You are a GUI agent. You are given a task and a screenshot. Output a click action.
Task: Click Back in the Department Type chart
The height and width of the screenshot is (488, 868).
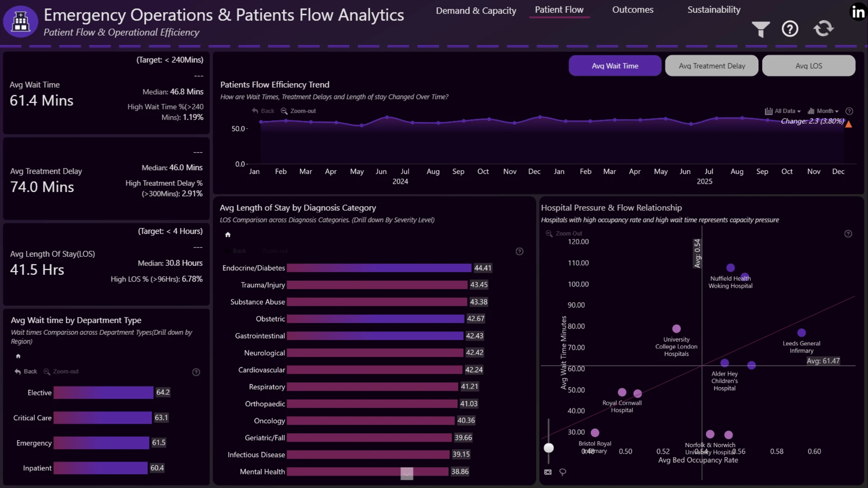26,371
